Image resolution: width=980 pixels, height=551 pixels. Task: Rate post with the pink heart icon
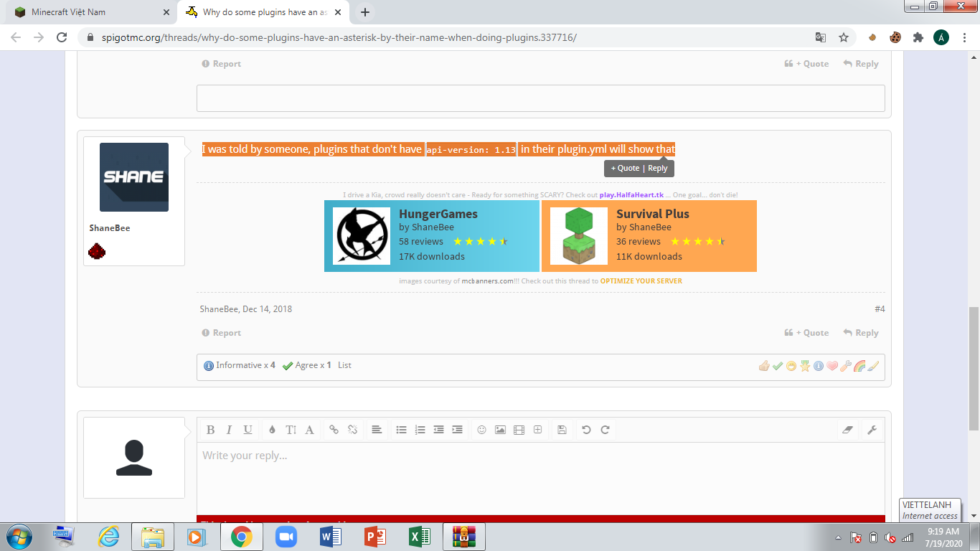(832, 366)
